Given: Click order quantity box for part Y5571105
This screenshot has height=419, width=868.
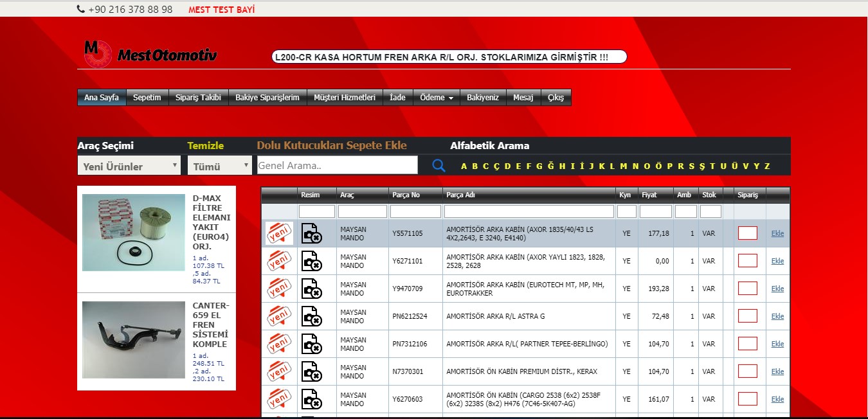Looking at the screenshot, I should coord(747,233).
